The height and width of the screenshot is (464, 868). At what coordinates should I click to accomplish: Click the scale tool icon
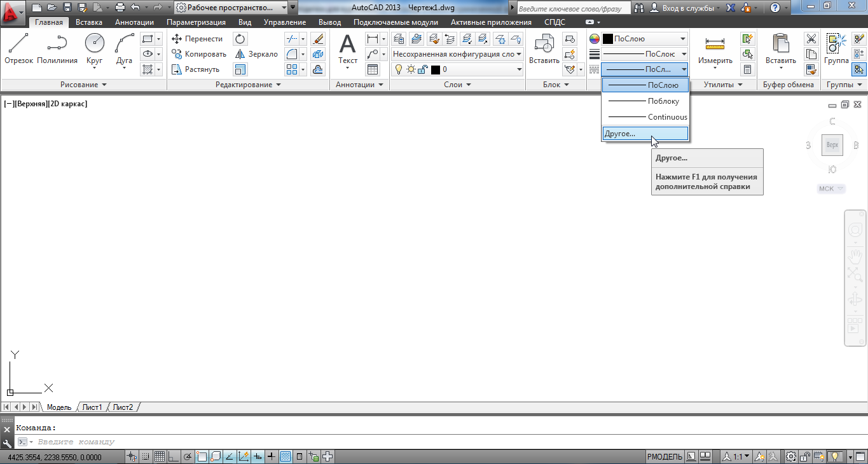point(240,69)
